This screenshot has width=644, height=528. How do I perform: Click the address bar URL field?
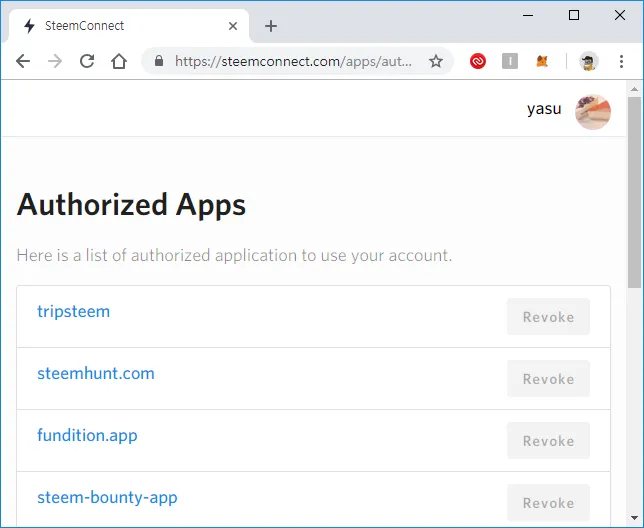pos(293,62)
